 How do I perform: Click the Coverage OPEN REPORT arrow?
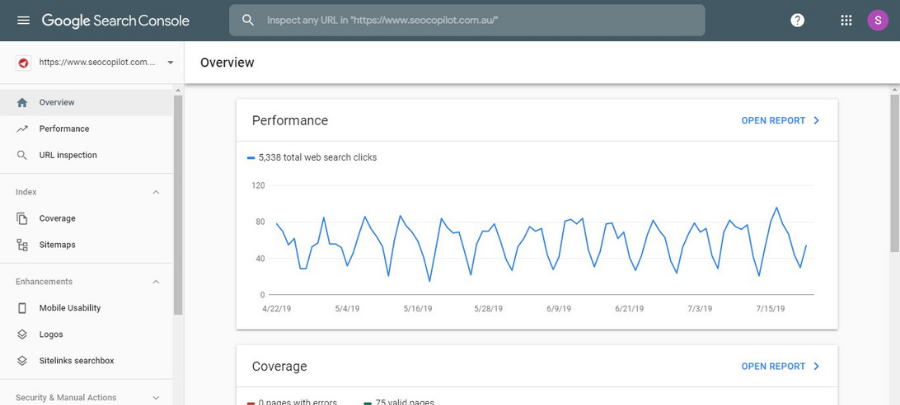tap(817, 366)
